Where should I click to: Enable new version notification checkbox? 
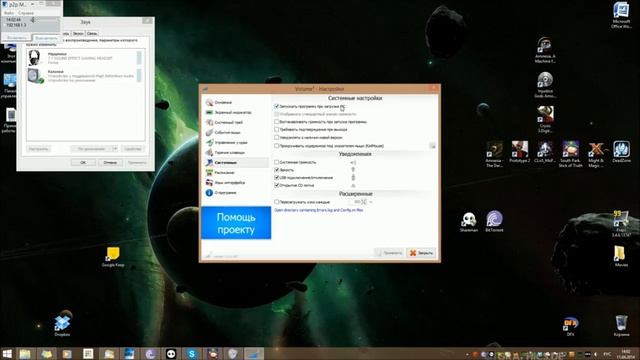click(277, 138)
